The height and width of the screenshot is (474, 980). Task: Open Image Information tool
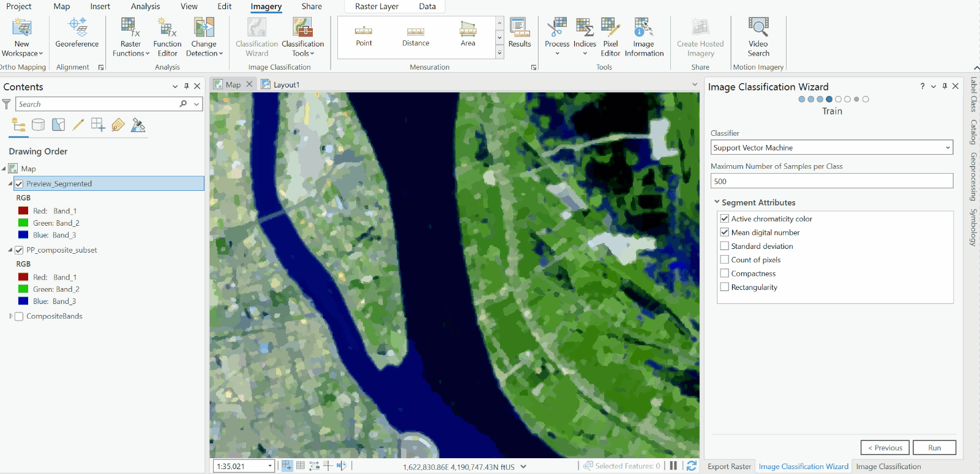click(x=644, y=38)
